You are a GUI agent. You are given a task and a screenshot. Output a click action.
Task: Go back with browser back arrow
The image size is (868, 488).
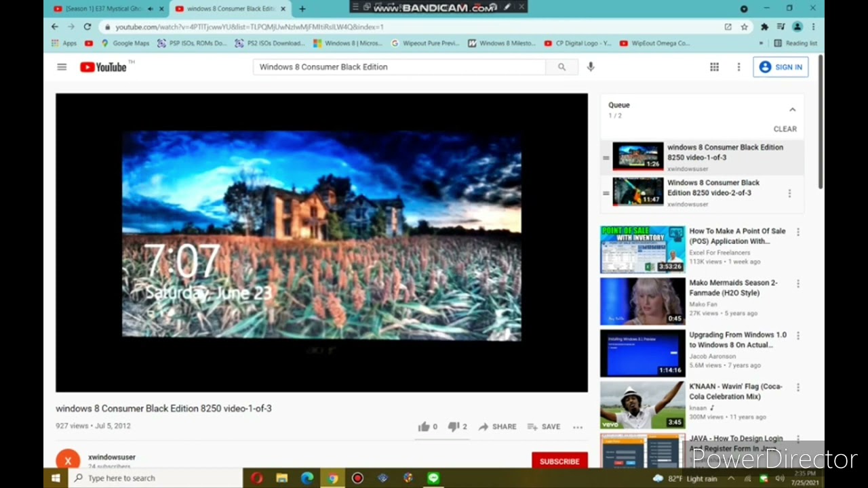coord(55,26)
